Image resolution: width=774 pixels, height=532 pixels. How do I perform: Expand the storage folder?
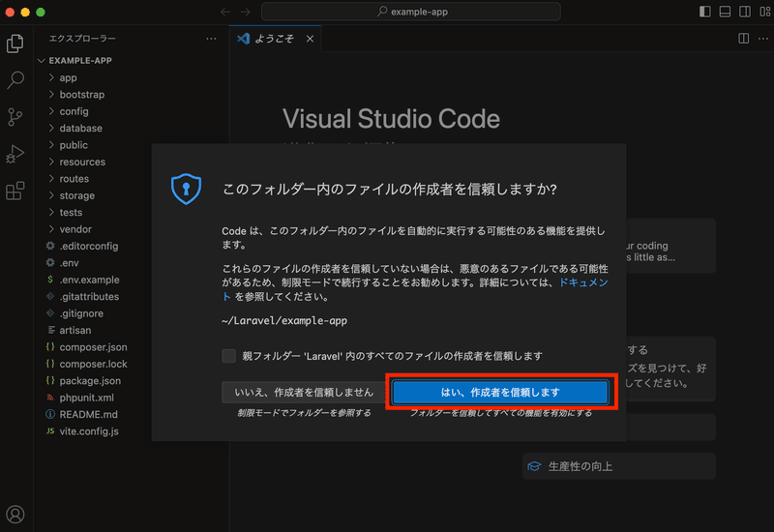pyautogui.click(x=51, y=195)
